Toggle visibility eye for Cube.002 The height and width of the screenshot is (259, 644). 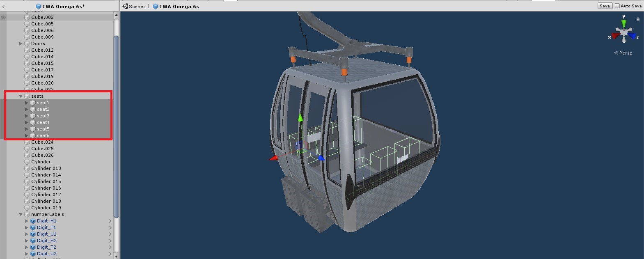(3, 17)
